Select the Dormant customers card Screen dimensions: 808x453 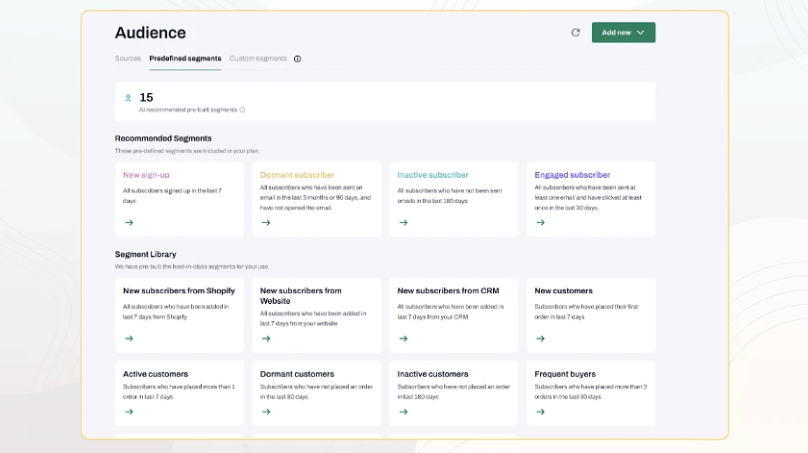pos(316,392)
